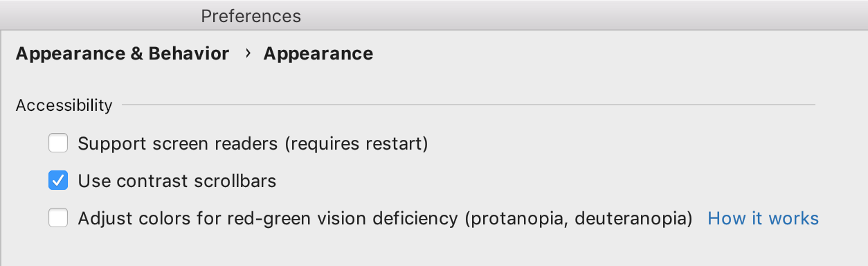Click the empty title bar beside Preferences

581,15
